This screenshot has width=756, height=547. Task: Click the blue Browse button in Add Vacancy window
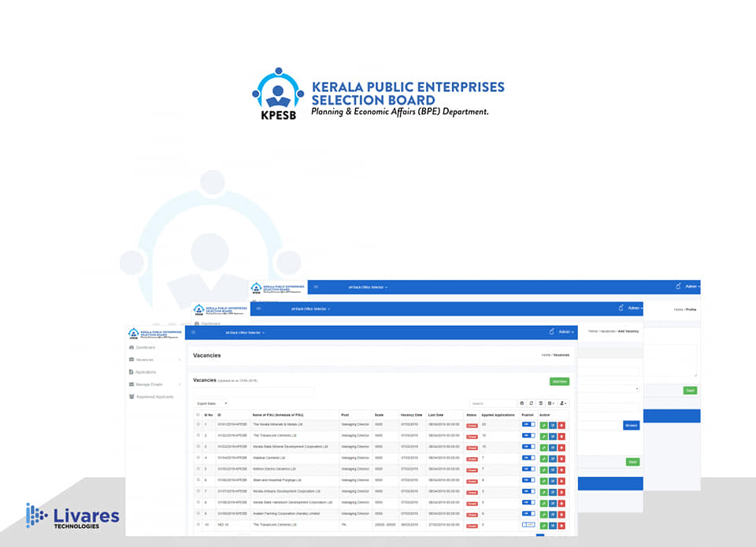pos(631,425)
